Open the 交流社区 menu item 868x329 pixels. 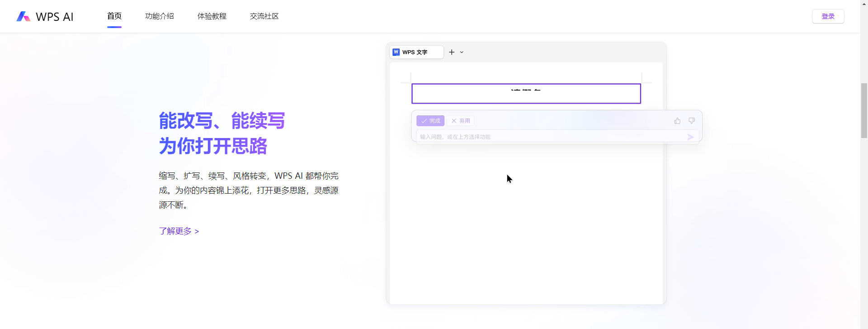pyautogui.click(x=264, y=16)
